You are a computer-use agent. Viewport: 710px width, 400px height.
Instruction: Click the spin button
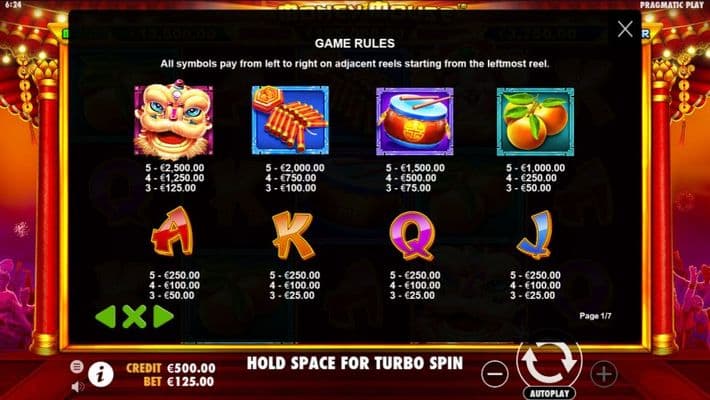[x=549, y=362]
